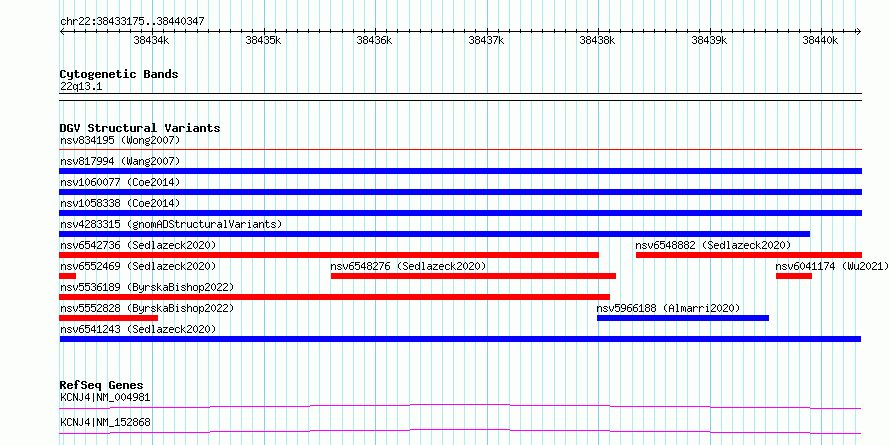890x445 pixels.
Task: Click the red bar under nsv6548882
Action: (749, 255)
